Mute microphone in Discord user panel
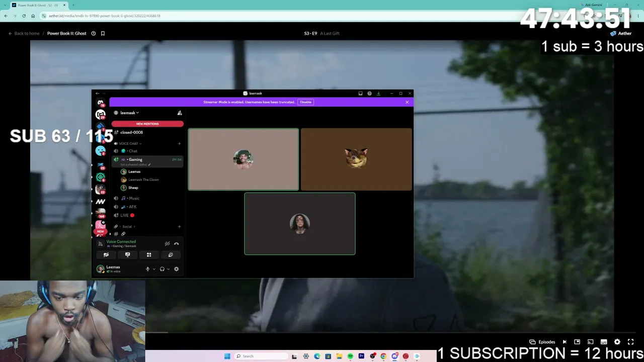Image resolution: width=644 pixels, height=362 pixels. pos(147,269)
